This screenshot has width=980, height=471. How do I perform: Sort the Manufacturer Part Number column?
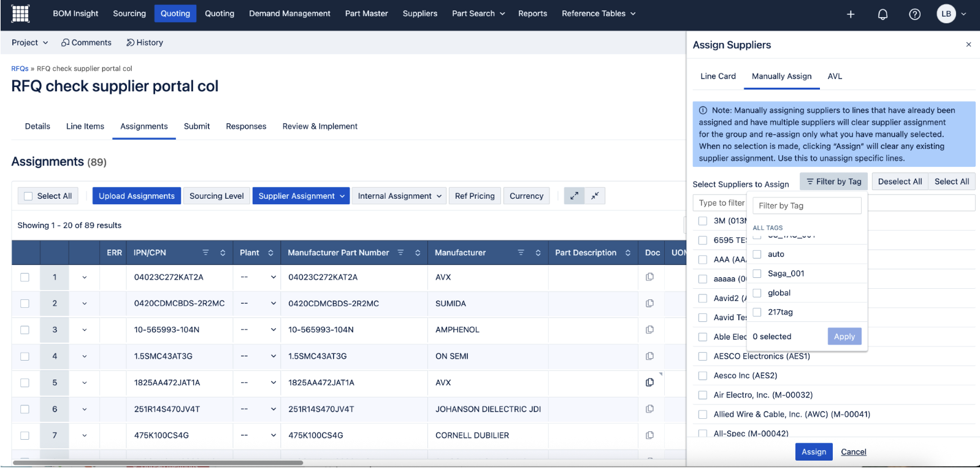click(x=418, y=253)
